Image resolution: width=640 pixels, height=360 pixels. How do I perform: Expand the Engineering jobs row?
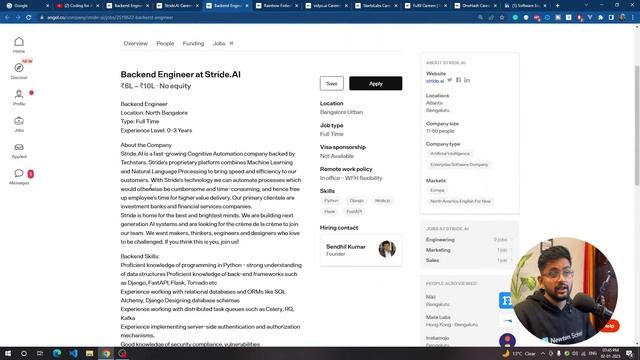pyautogui.click(x=469, y=240)
